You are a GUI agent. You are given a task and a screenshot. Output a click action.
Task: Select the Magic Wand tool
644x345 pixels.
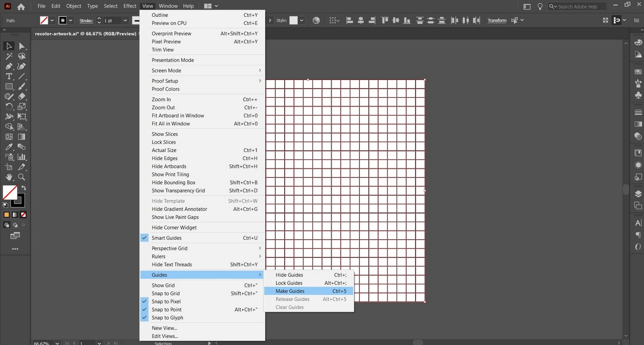[9, 56]
